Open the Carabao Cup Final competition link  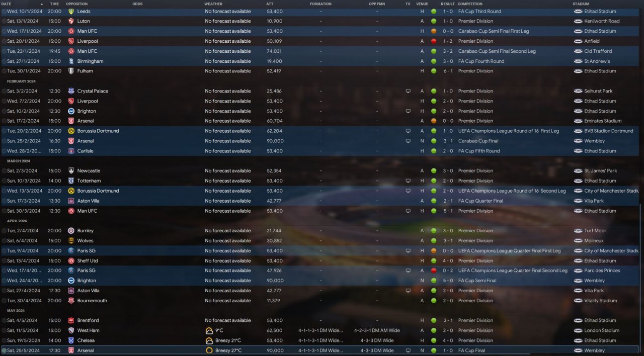point(478,141)
